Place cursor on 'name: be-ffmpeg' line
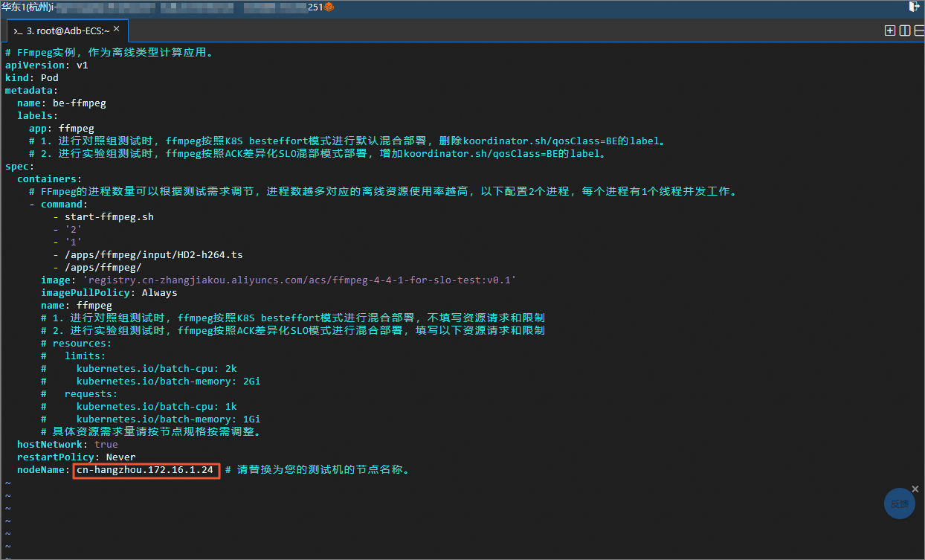Screen dimensions: 925x560 [x=62, y=103]
